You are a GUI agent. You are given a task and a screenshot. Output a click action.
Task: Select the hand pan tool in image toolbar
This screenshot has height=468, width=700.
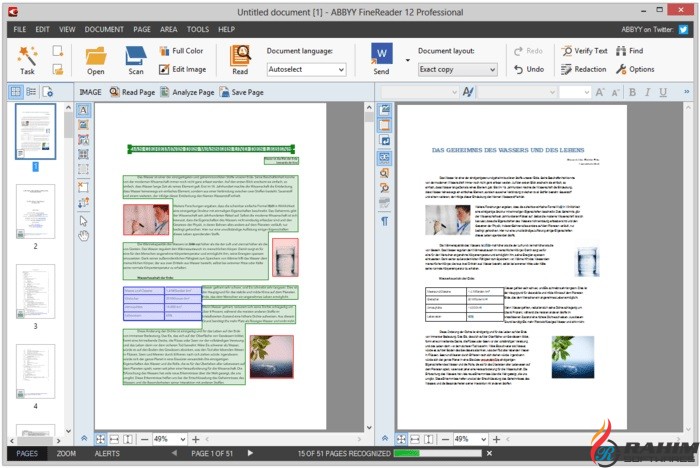click(x=84, y=236)
